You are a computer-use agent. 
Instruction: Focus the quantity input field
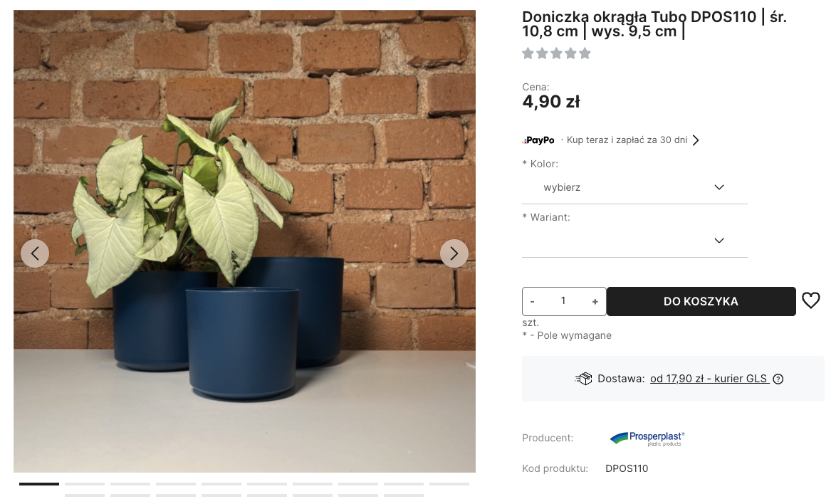[x=563, y=301]
